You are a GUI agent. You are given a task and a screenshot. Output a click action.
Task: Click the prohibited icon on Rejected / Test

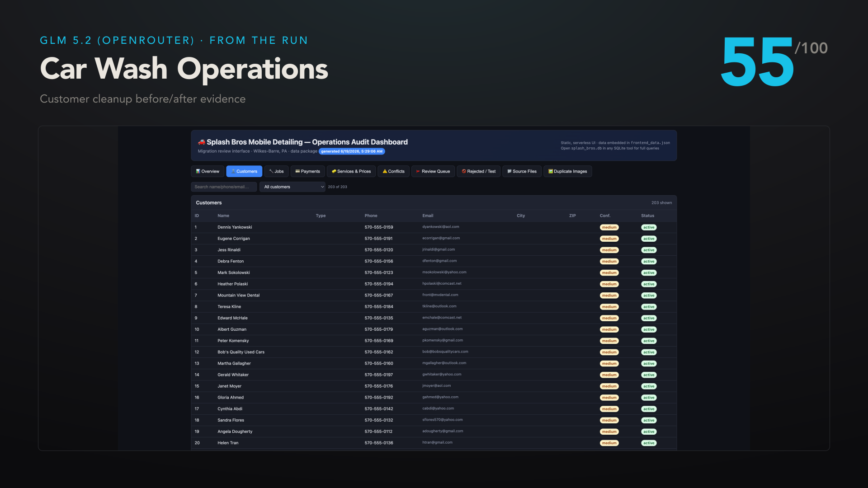464,171
